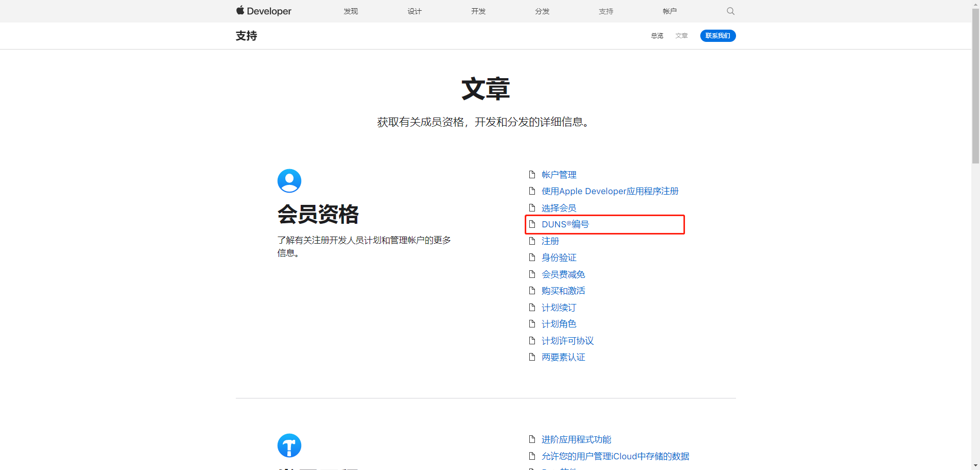Open the 选择会员 article
Image resolution: width=980 pixels, height=470 pixels.
click(559, 208)
